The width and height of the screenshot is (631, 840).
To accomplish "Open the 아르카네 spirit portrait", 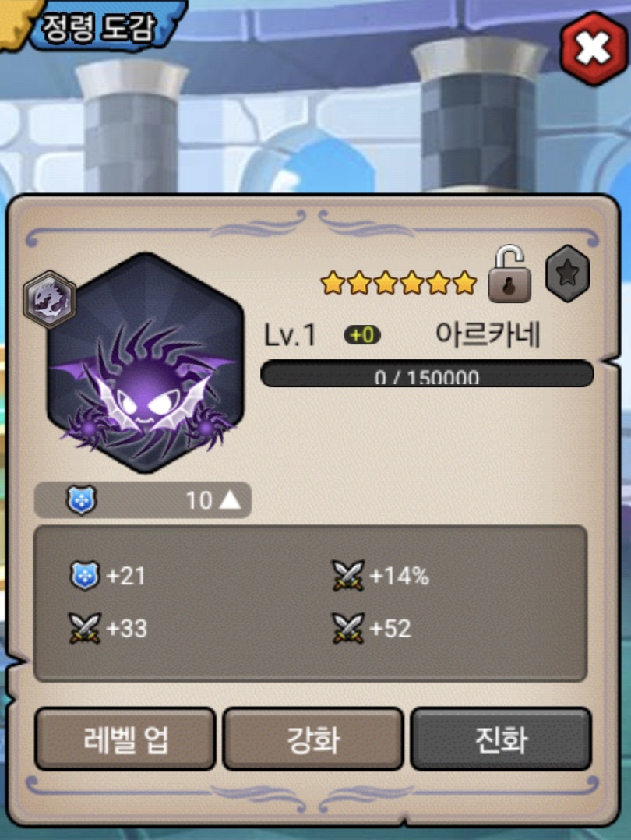I will (145, 364).
